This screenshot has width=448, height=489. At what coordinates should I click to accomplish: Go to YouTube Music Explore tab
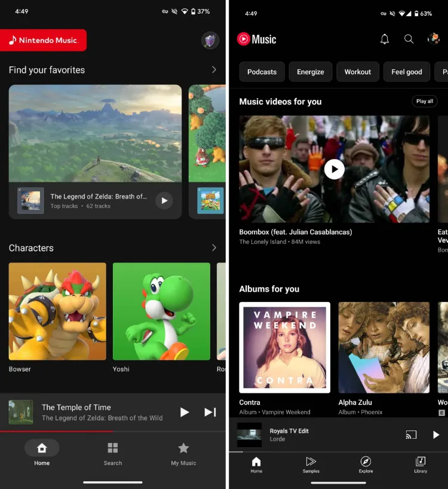pos(366,464)
